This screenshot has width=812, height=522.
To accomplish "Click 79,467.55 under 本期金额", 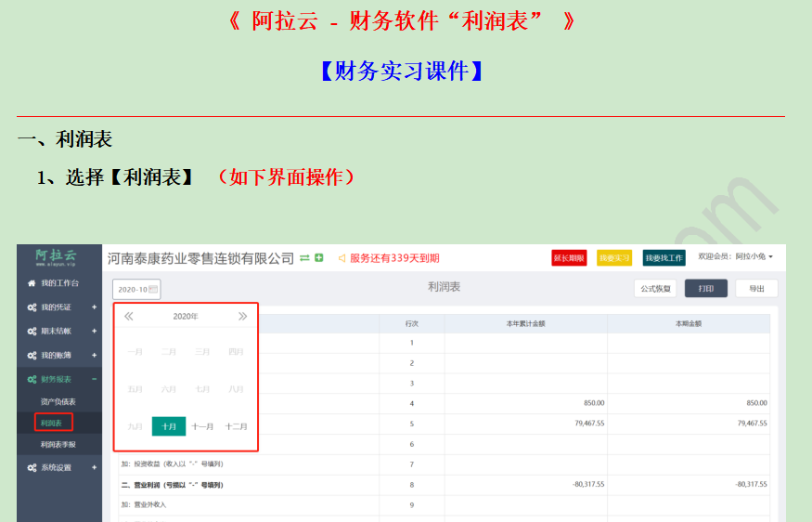I will (752, 423).
